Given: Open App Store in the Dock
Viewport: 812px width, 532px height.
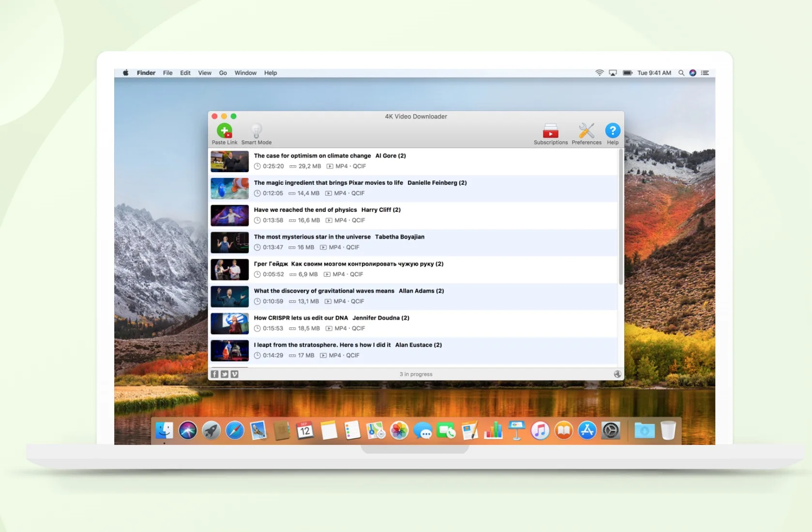Looking at the screenshot, I should pos(587,430).
